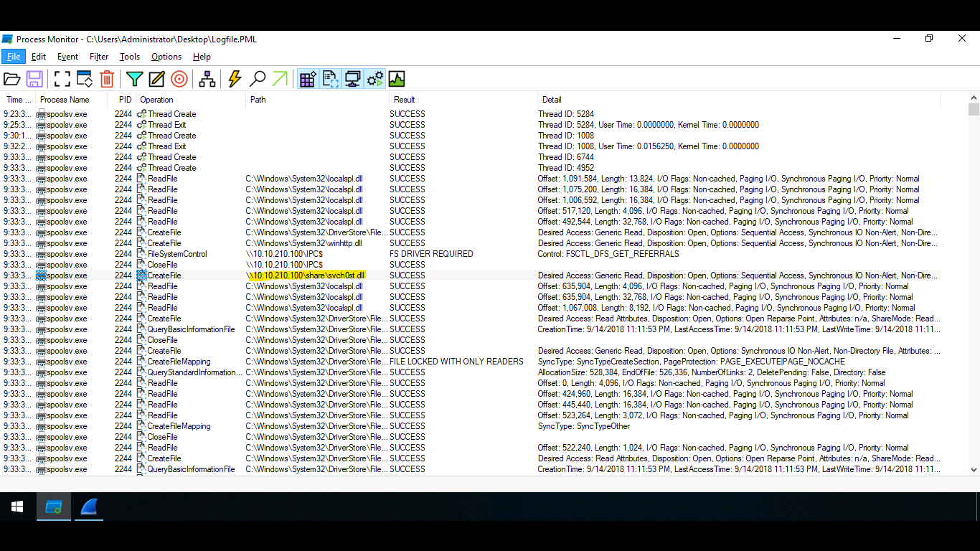
Task: Toggle Show Profiling Events graph icon
Action: (397, 79)
